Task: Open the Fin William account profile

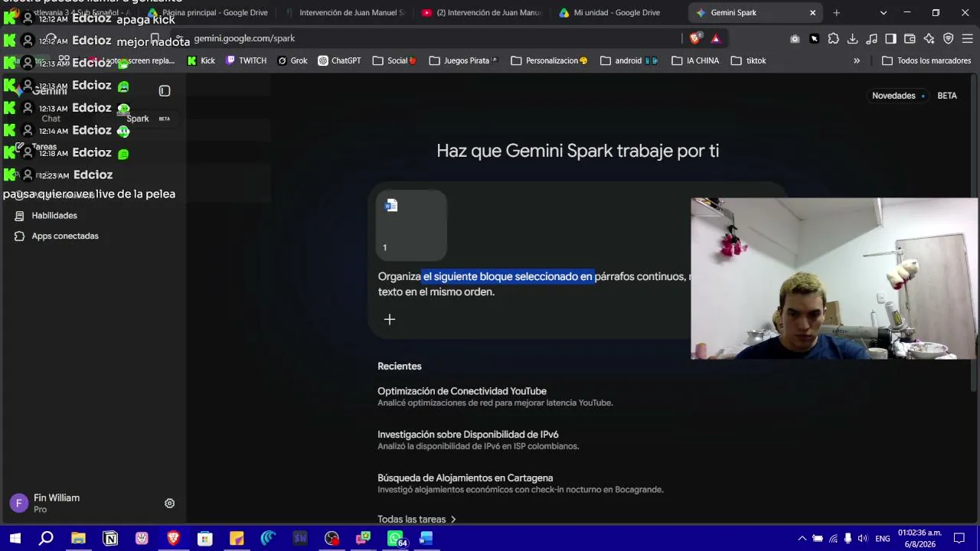Action: point(46,503)
